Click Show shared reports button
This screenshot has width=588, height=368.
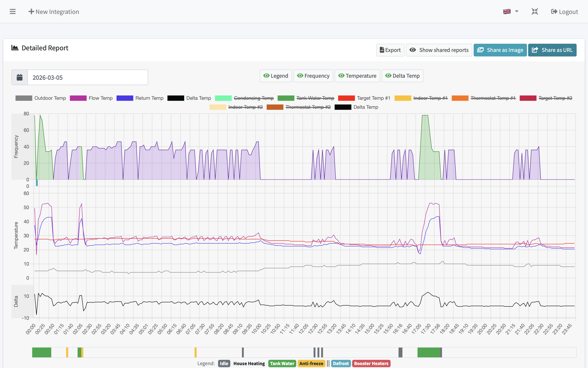[x=439, y=50]
